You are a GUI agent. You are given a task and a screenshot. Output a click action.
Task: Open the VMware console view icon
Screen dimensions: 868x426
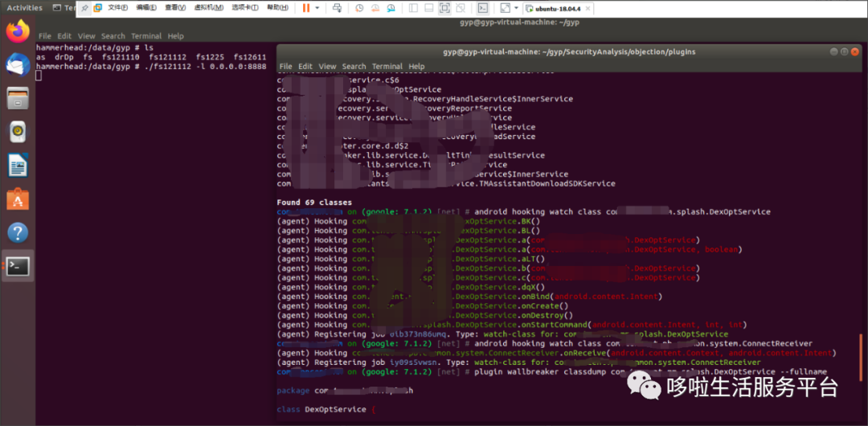[x=483, y=8]
